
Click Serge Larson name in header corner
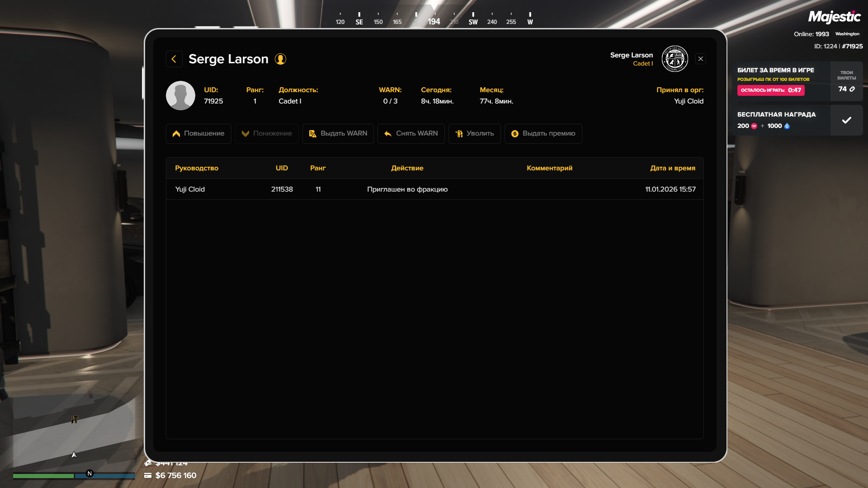point(632,55)
